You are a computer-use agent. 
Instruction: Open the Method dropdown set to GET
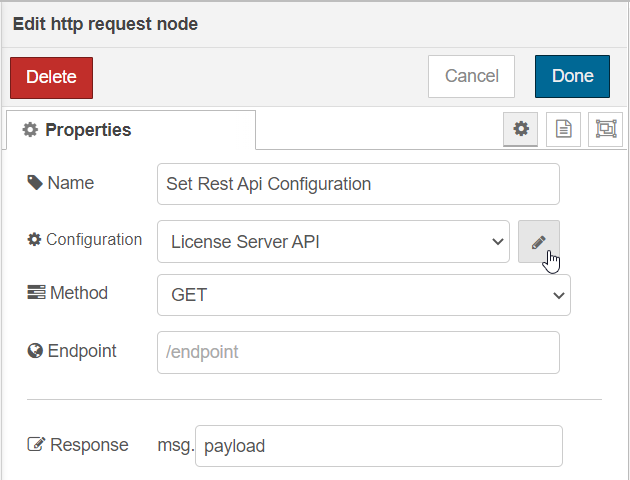364,295
